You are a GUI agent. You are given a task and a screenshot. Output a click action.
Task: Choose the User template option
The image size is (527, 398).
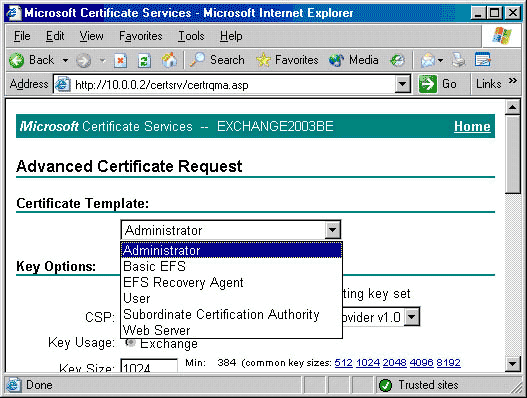[231, 298]
